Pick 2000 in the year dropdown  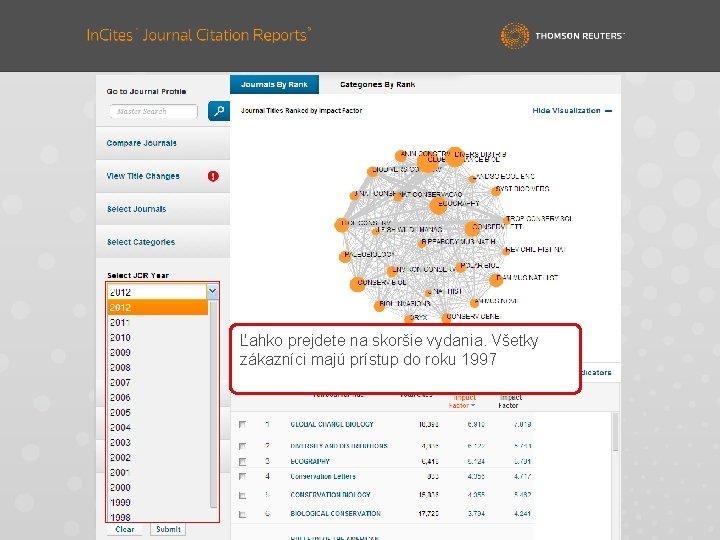tap(158, 487)
